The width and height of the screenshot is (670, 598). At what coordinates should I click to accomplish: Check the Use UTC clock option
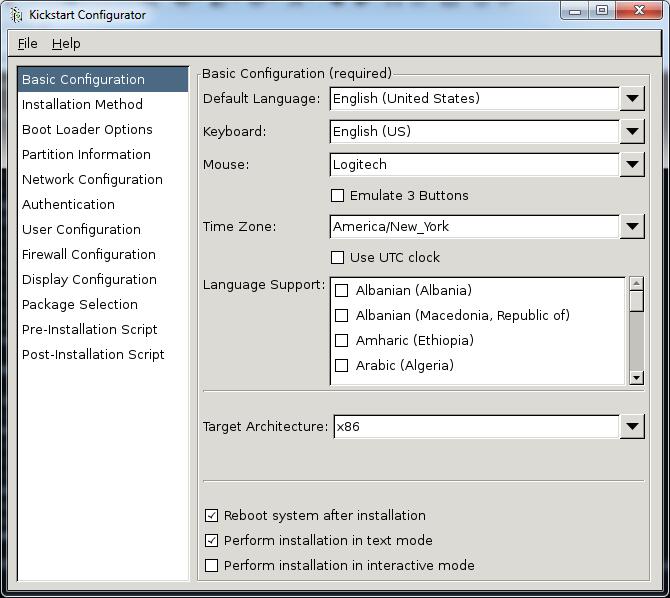click(338, 257)
